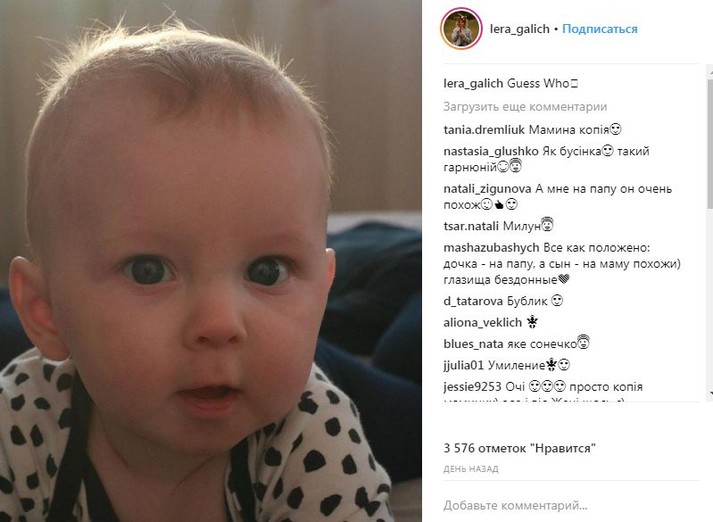Open nastasia_glushko commenter profile
This screenshot has width=713, height=522.
[x=491, y=151]
